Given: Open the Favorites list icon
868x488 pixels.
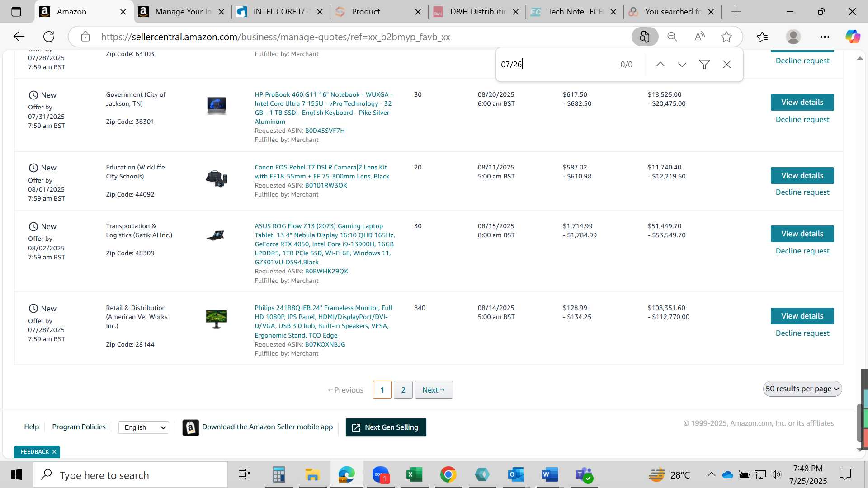Looking at the screenshot, I should (x=762, y=37).
